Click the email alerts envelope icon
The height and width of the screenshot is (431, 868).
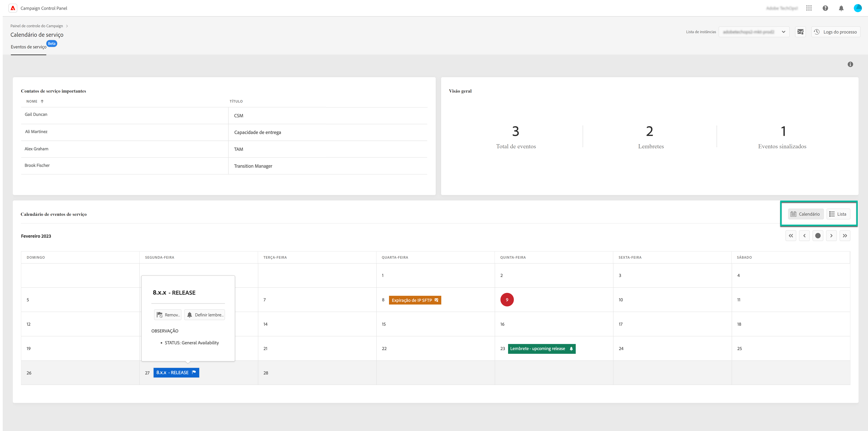coord(800,32)
